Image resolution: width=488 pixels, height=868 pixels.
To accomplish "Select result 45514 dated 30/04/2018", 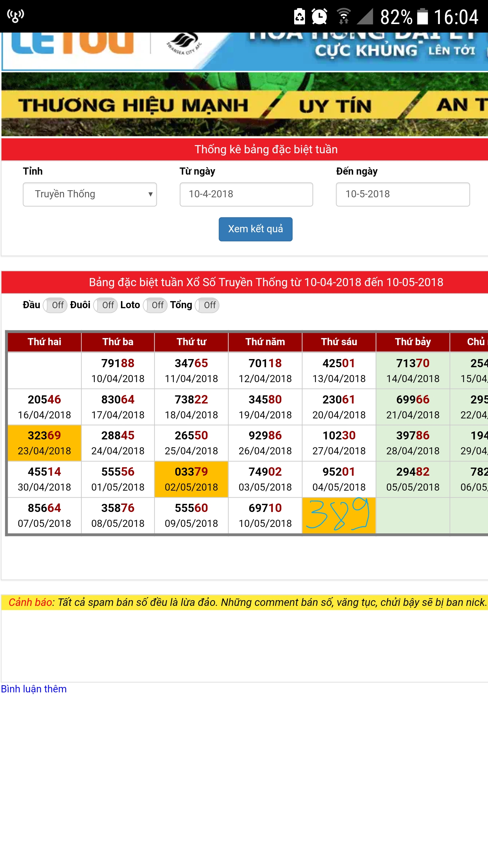I will tap(44, 479).
